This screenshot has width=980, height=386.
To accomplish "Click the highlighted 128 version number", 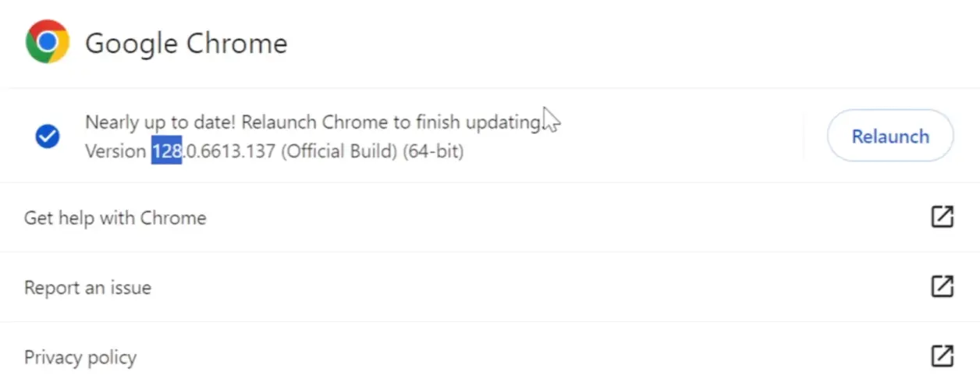I will coord(166,151).
